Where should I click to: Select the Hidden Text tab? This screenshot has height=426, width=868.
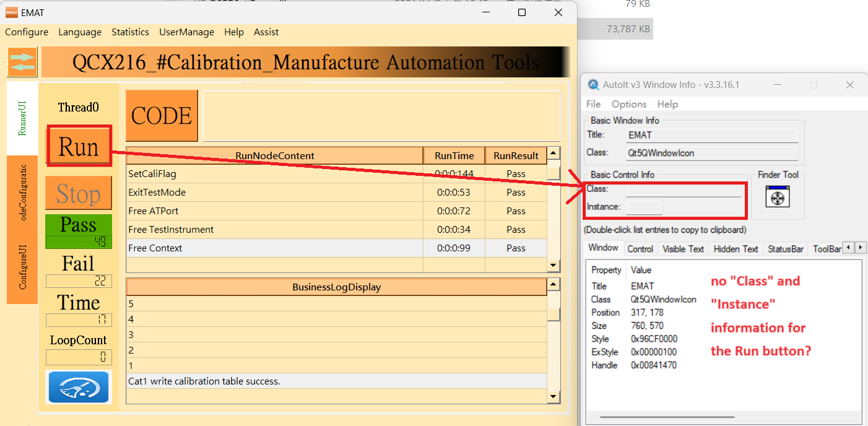736,249
